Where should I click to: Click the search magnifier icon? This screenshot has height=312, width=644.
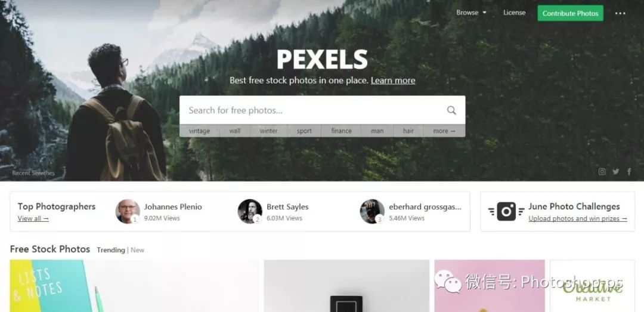tap(451, 110)
